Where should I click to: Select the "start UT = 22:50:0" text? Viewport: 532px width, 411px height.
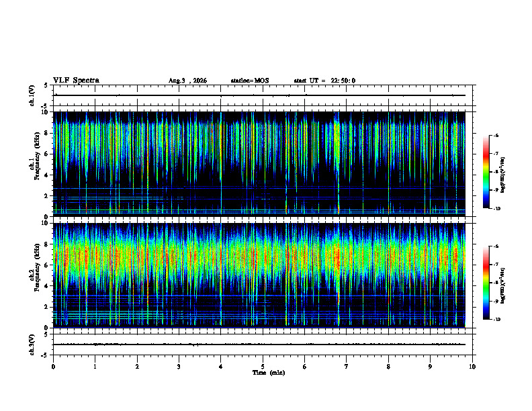pyautogui.click(x=324, y=81)
